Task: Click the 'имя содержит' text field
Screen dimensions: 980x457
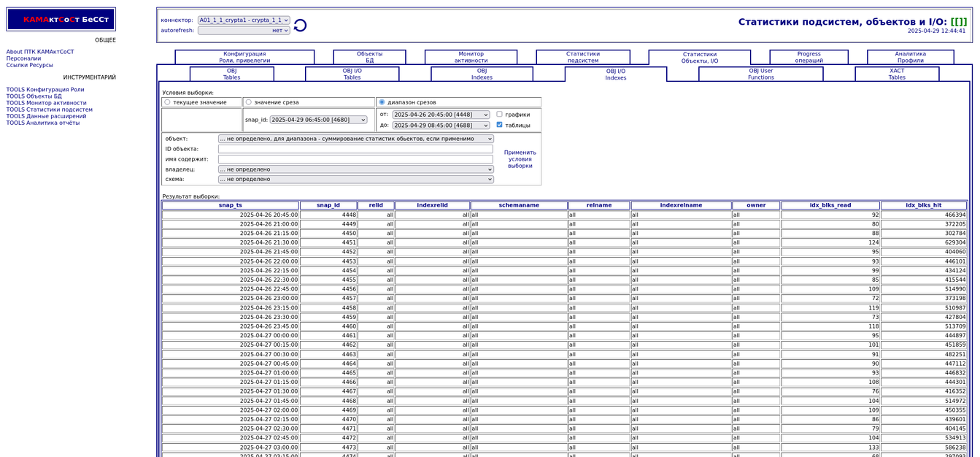Action: (x=355, y=159)
